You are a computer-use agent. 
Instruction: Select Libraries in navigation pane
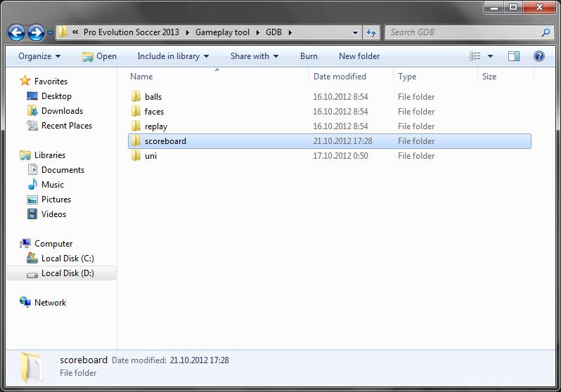pyautogui.click(x=50, y=155)
